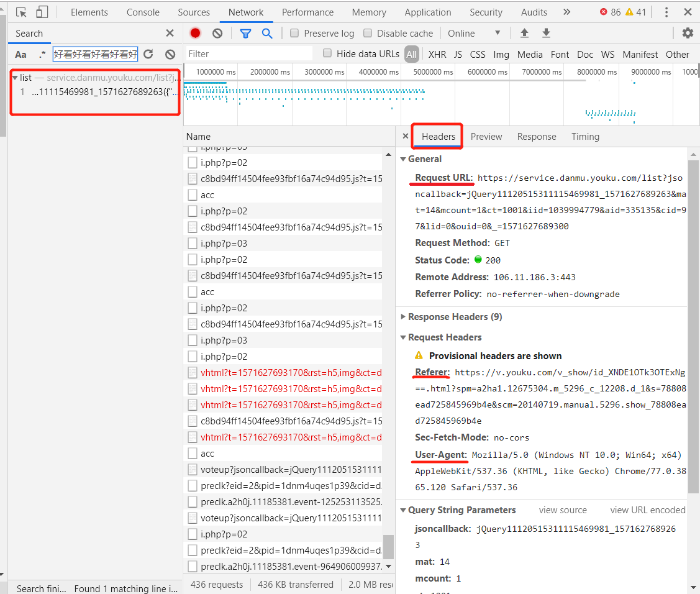Tick the Hide data URLs checkbox

(327, 53)
